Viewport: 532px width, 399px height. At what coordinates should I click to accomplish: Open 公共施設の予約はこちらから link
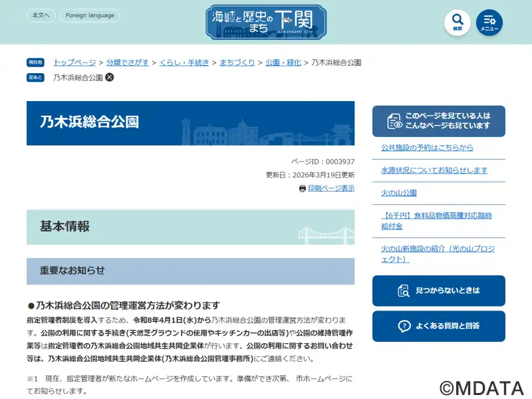tap(427, 148)
